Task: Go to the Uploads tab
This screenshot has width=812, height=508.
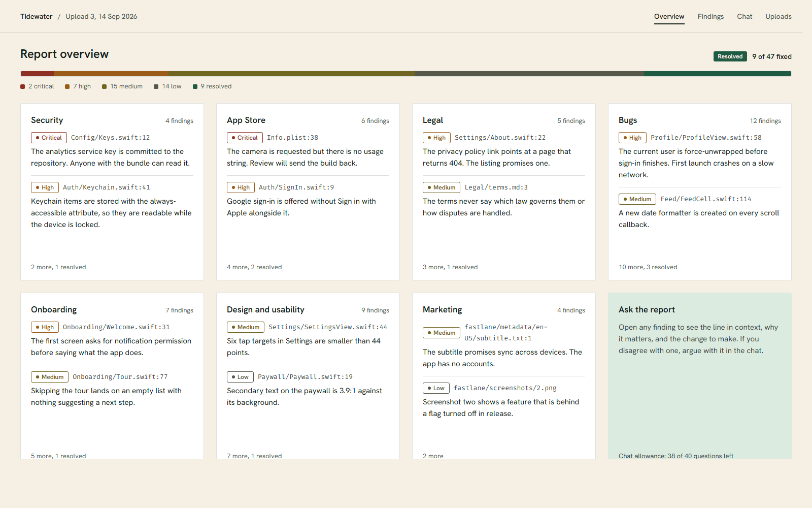Action: [x=779, y=16]
